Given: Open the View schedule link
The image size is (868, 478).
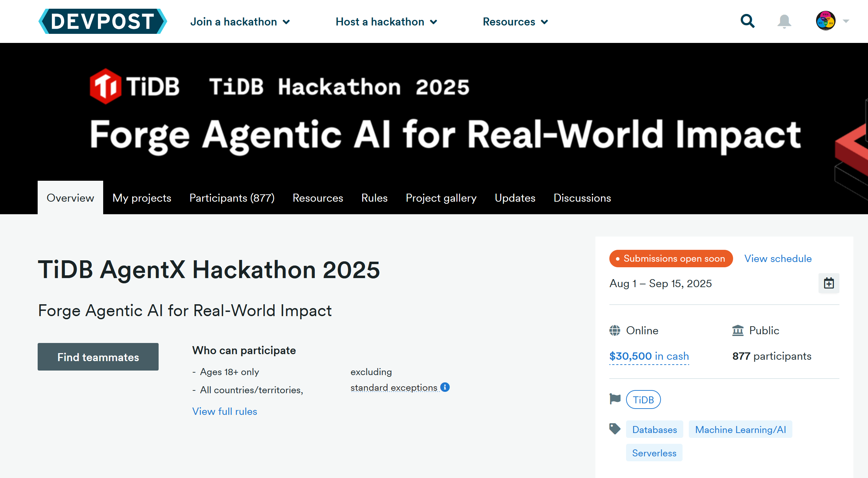Looking at the screenshot, I should coord(778,259).
